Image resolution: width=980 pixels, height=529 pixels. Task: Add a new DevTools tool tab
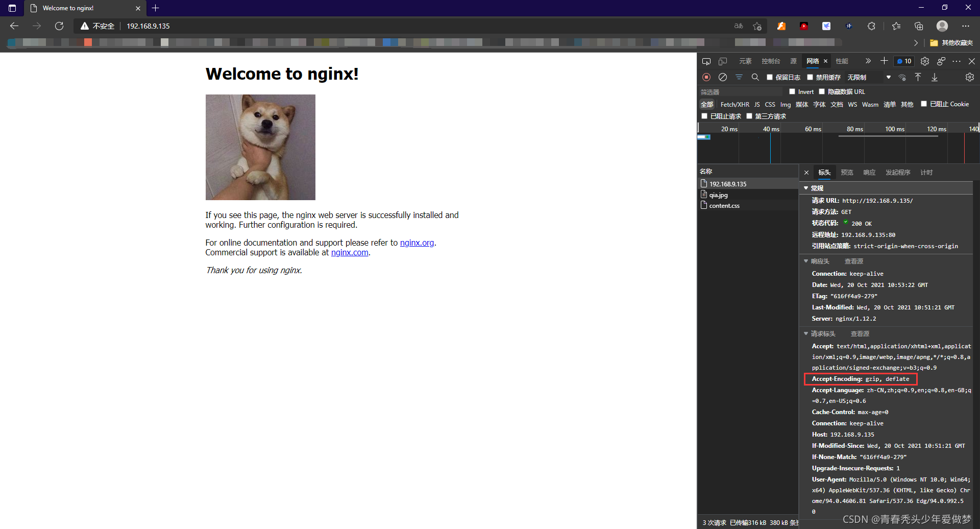pos(884,61)
